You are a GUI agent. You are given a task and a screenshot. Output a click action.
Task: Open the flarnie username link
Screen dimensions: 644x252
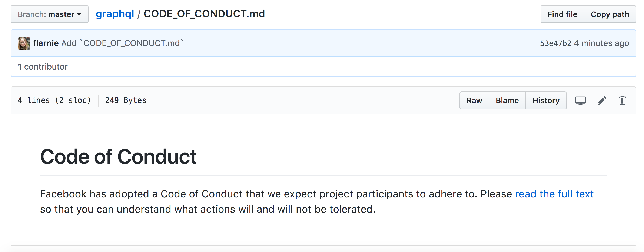coord(46,43)
